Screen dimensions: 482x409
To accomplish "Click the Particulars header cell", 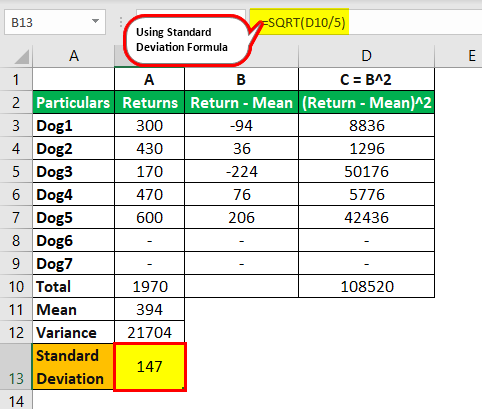I will [73, 102].
